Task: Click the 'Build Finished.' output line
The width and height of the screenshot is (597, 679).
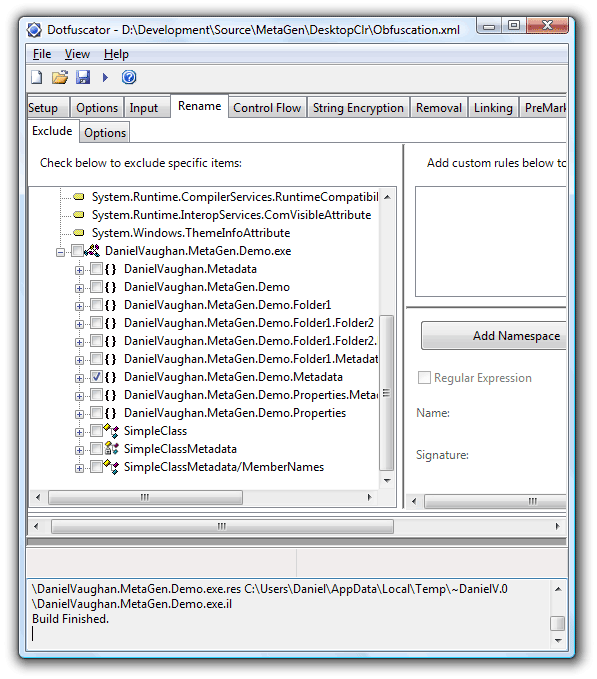Action: pos(71,619)
